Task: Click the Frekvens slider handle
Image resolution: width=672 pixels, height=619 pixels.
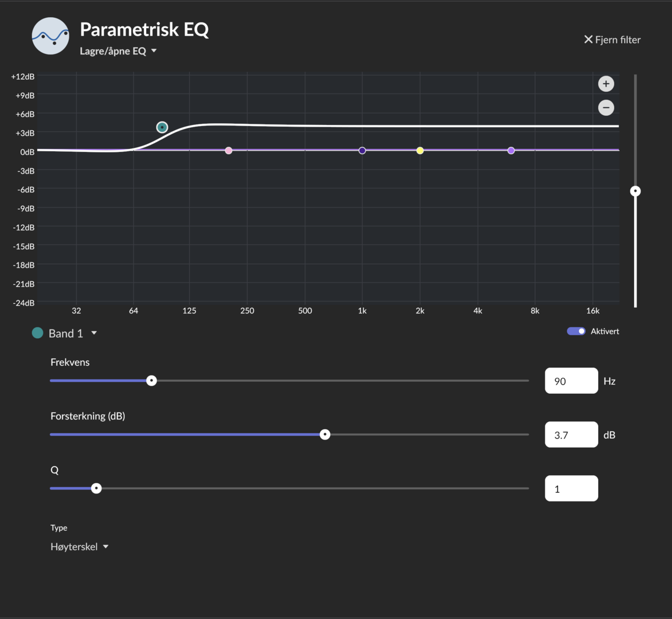Action: 151,381
